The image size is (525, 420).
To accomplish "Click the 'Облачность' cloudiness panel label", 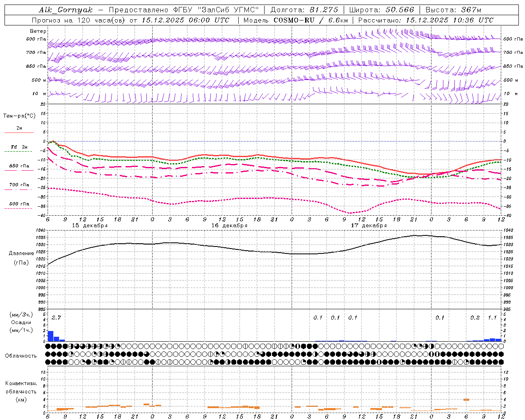I will (x=21, y=356).
